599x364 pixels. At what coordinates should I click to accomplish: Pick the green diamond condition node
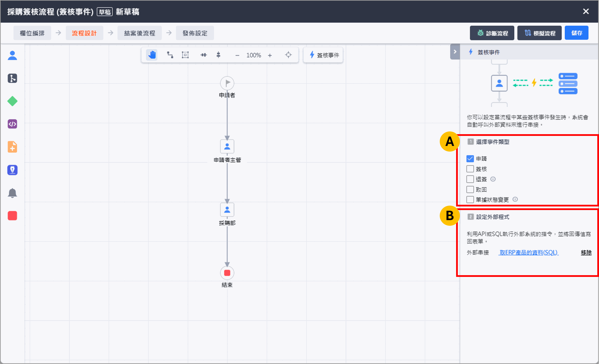[x=12, y=101]
